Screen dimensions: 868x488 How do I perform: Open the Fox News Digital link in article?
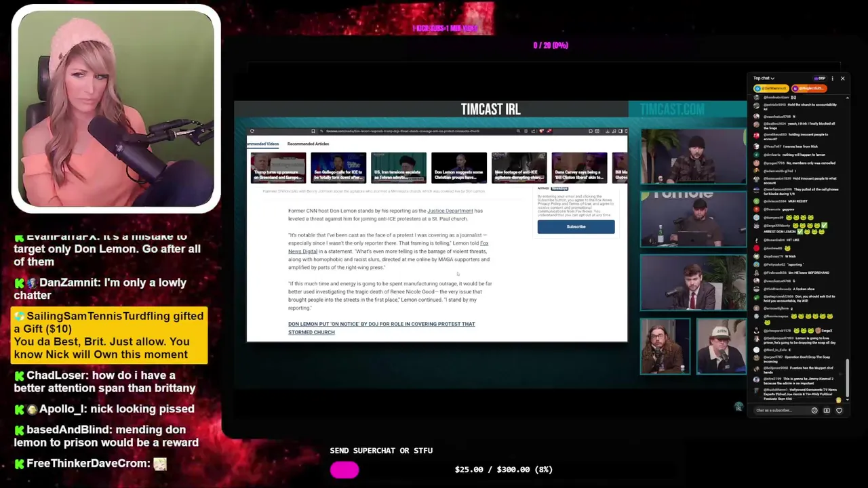[389, 247]
